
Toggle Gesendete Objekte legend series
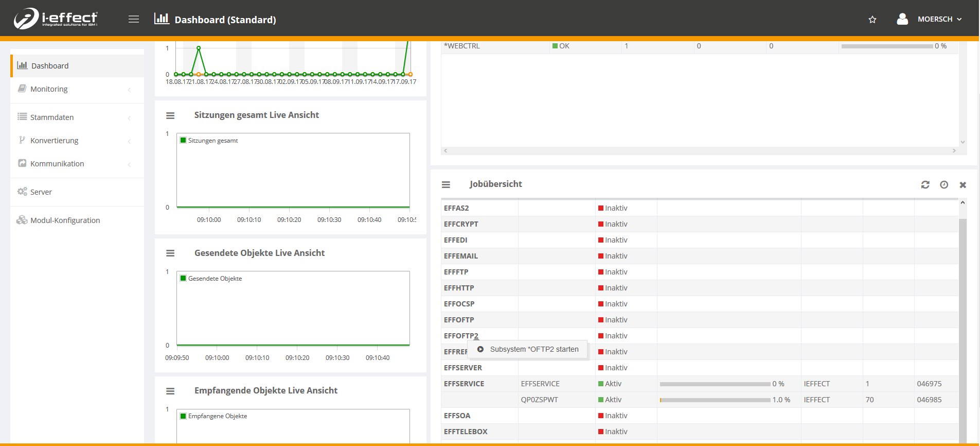[x=211, y=279]
